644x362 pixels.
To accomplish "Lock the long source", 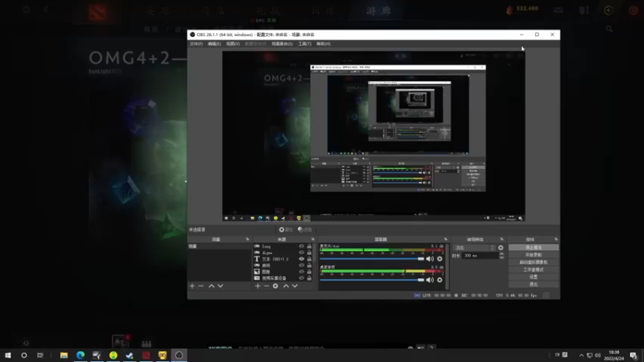I will [x=309, y=246].
